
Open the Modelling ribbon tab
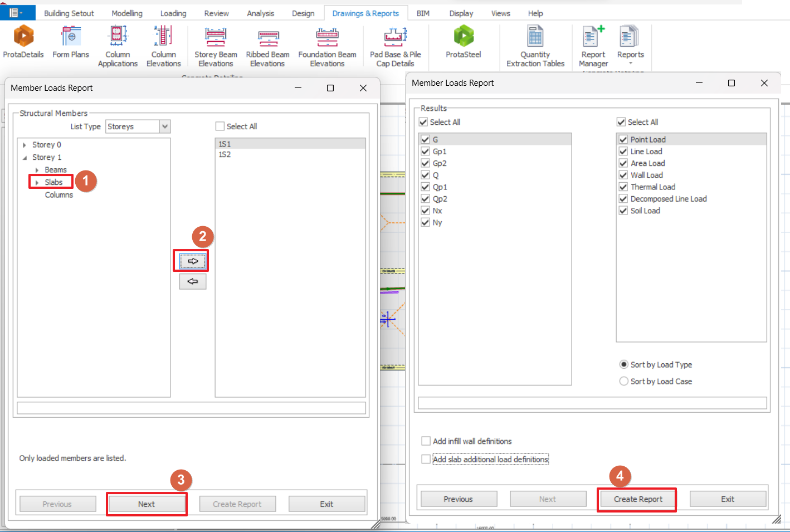(x=127, y=13)
